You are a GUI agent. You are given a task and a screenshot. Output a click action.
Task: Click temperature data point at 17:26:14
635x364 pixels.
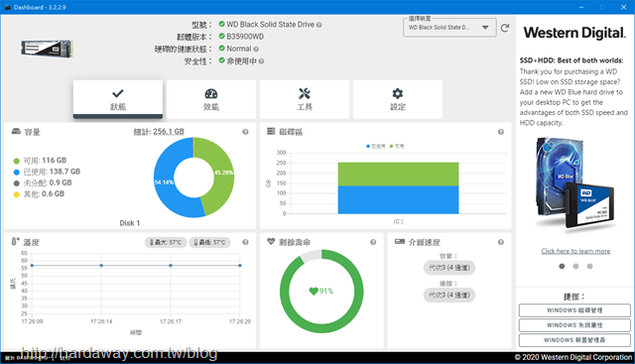click(x=101, y=266)
